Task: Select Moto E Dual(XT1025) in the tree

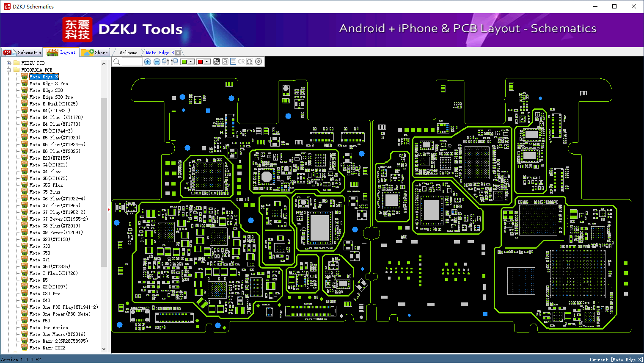Action: [54, 104]
